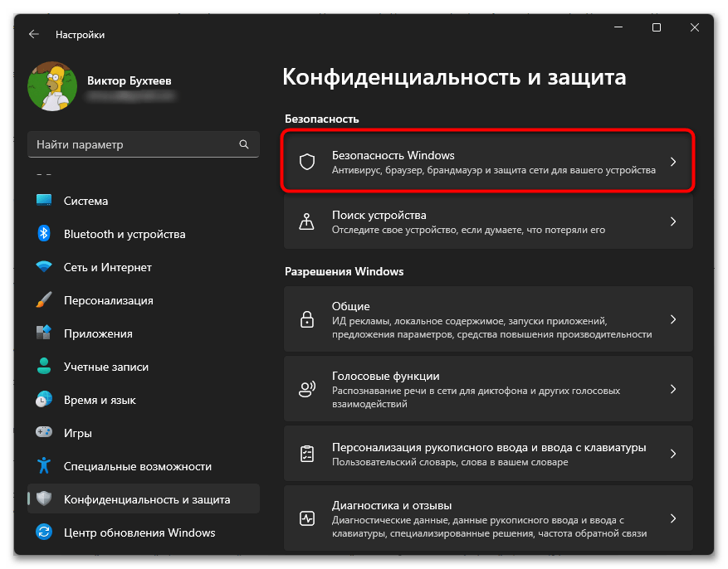Open Специальные возможности
Image resolution: width=728 pixels, height=569 pixels.
tap(143, 466)
